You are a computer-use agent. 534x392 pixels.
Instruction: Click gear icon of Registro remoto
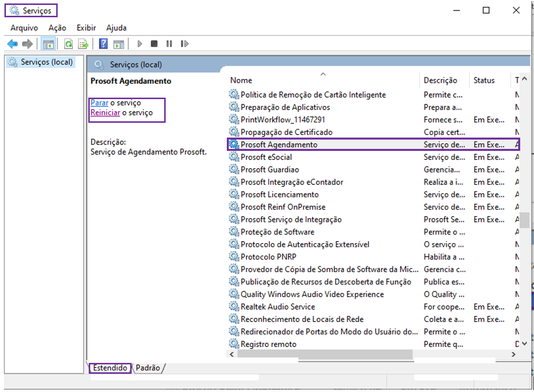(234, 344)
